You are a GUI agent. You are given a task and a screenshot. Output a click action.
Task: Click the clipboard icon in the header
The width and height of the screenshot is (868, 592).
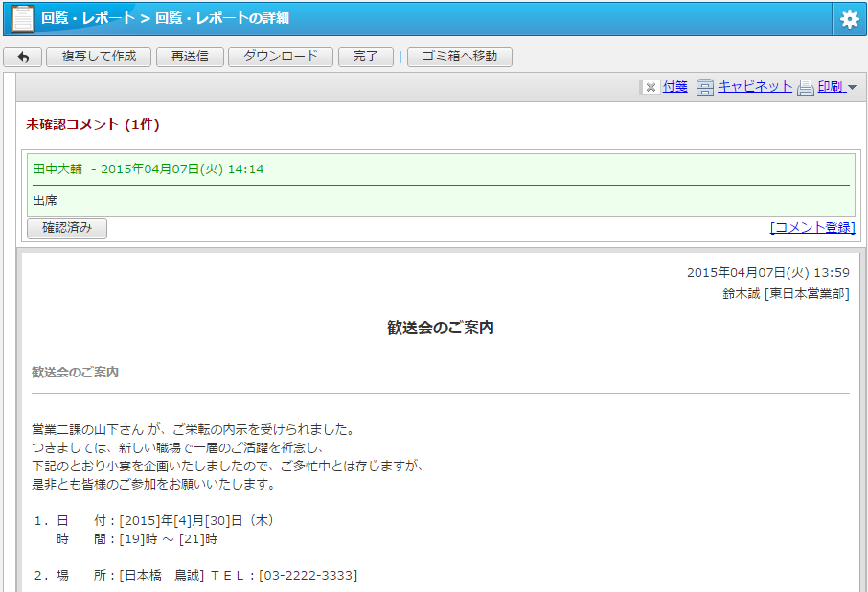click(x=22, y=18)
